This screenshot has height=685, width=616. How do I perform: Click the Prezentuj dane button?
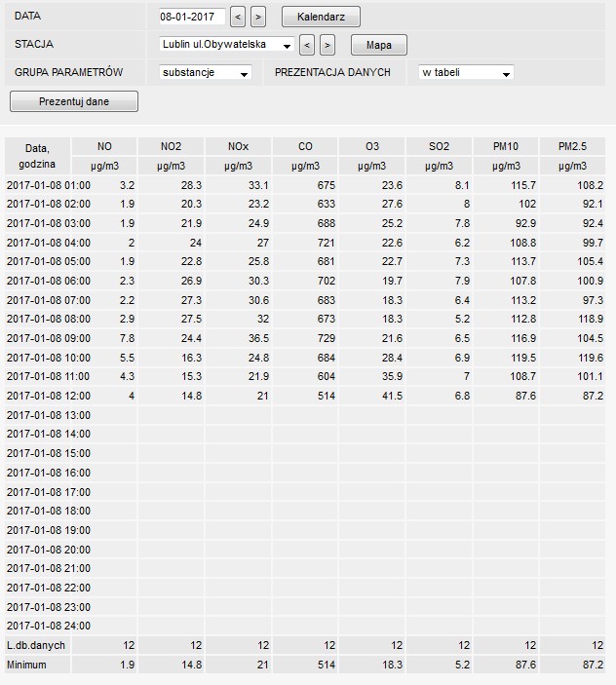[x=74, y=101]
